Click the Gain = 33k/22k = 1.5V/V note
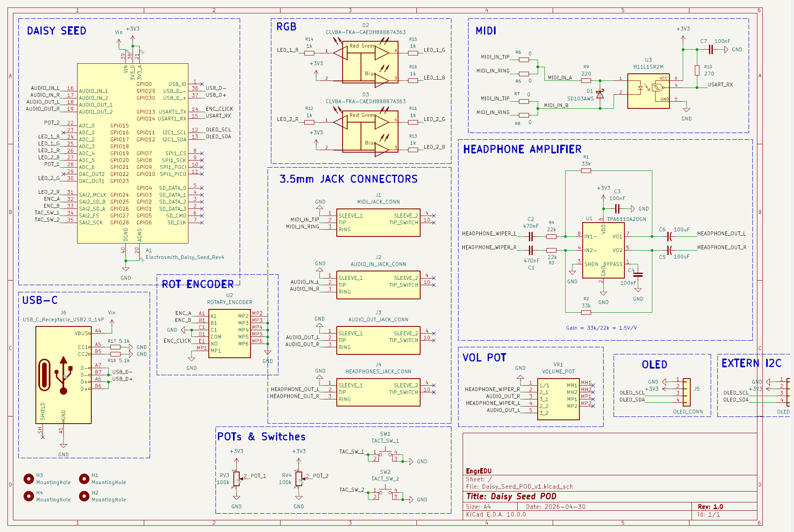794x532 pixels. pos(601,328)
